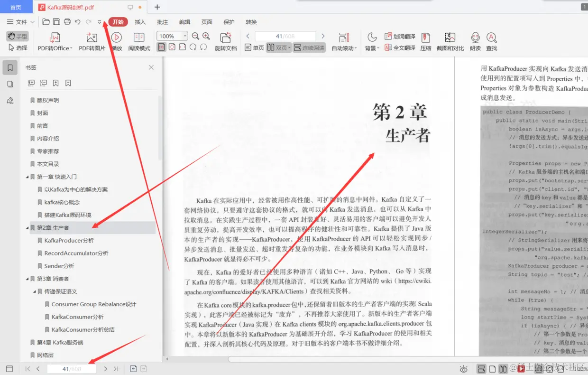Go to next page using toolbar arrow
This screenshot has height=375, width=588.
click(x=323, y=36)
